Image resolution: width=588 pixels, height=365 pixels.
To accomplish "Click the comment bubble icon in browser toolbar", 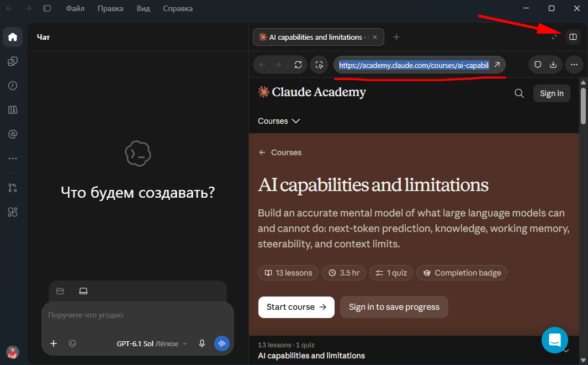I will point(538,65).
